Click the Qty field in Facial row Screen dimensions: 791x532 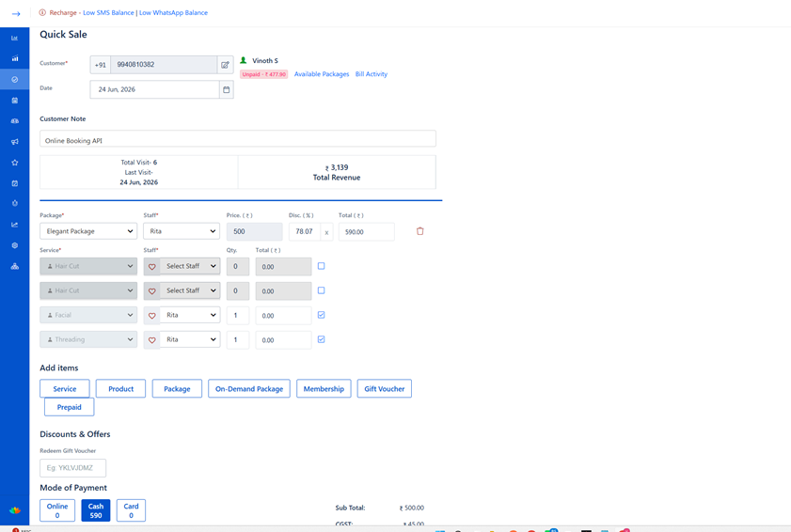(238, 316)
